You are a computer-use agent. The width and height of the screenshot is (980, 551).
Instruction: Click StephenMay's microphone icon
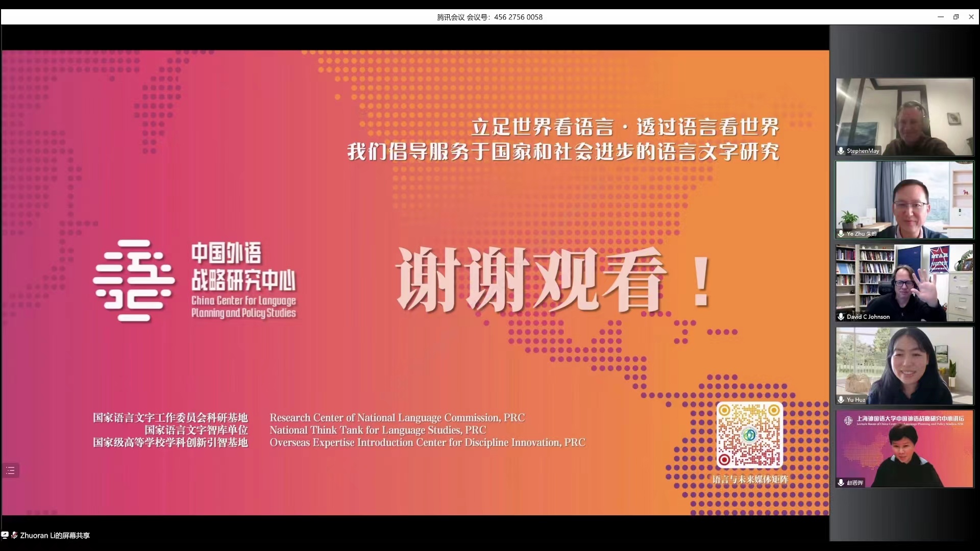click(841, 151)
